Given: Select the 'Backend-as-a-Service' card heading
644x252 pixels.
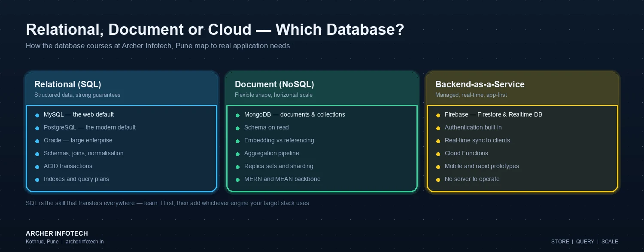Looking at the screenshot, I should point(480,84).
